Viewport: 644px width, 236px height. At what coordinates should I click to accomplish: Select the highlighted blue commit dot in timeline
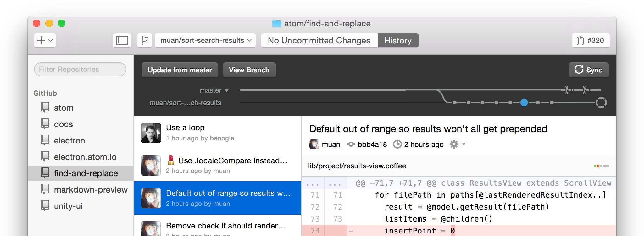pos(524,103)
